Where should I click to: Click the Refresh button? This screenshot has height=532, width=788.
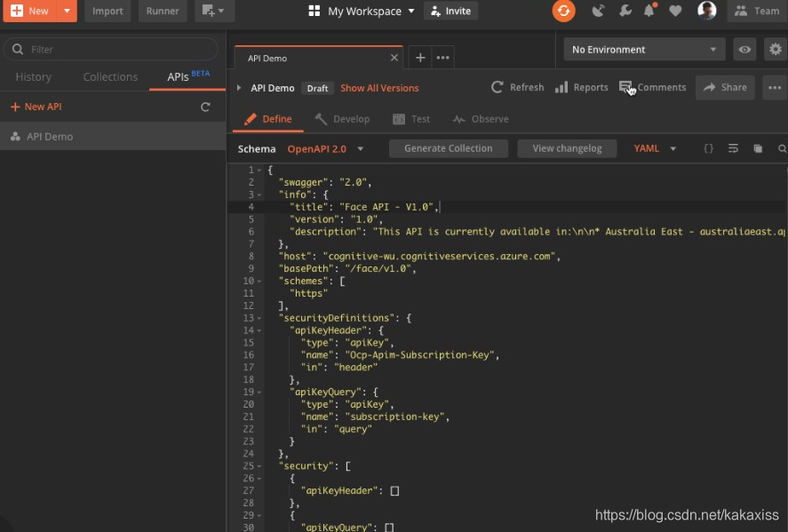coord(518,87)
